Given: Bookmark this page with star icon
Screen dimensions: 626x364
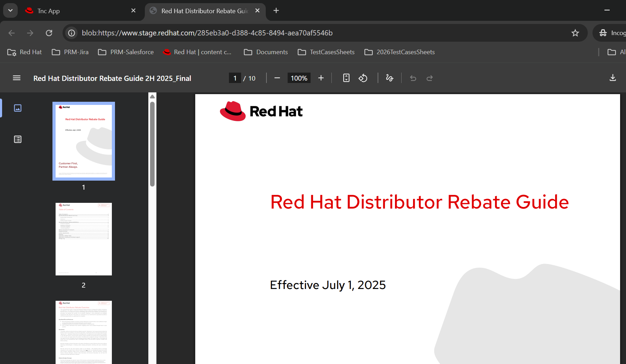Looking at the screenshot, I should (x=575, y=33).
